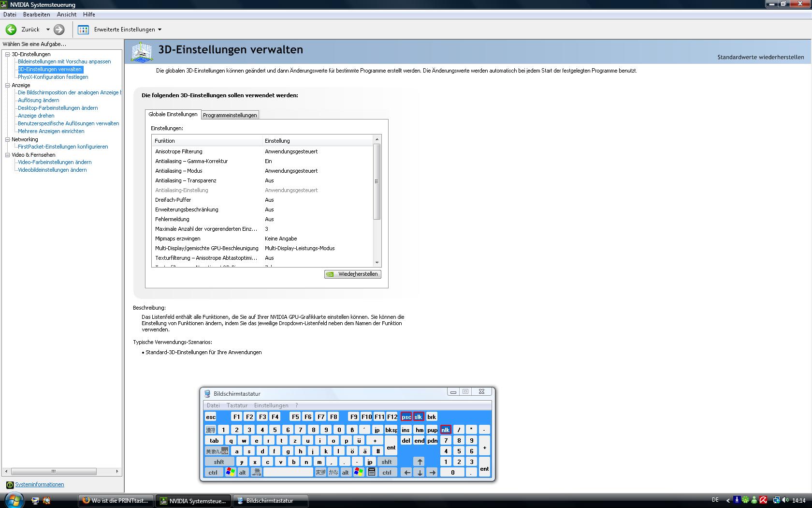Click the right Windows logo key
Viewport: 812px width, 508px height.
[x=358, y=472]
